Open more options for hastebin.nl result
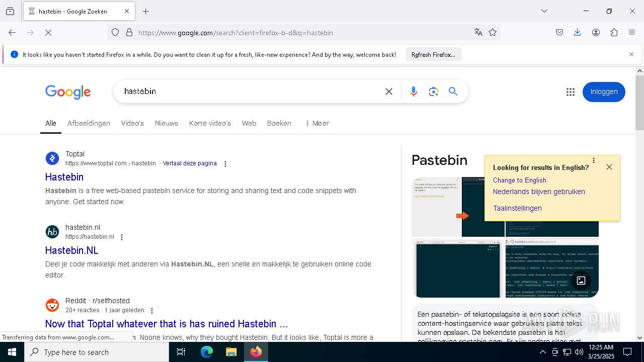This screenshot has height=362, width=644. pos(121,237)
